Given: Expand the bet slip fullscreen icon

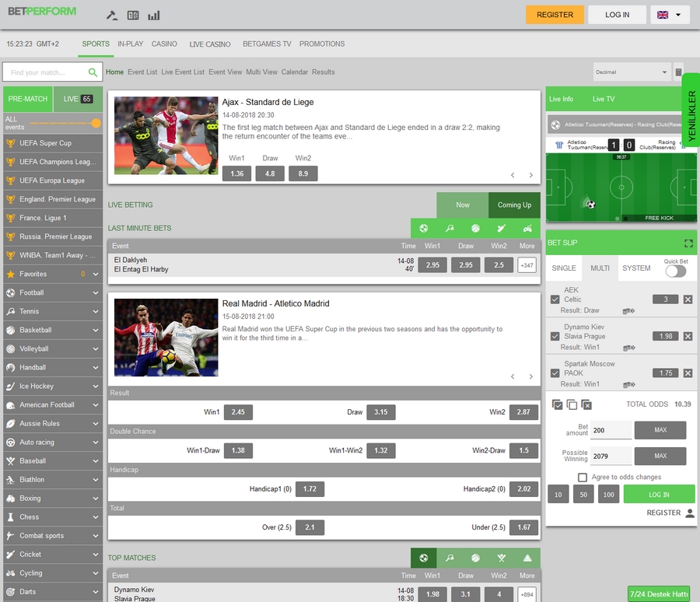Looking at the screenshot, I should [688, 243].
